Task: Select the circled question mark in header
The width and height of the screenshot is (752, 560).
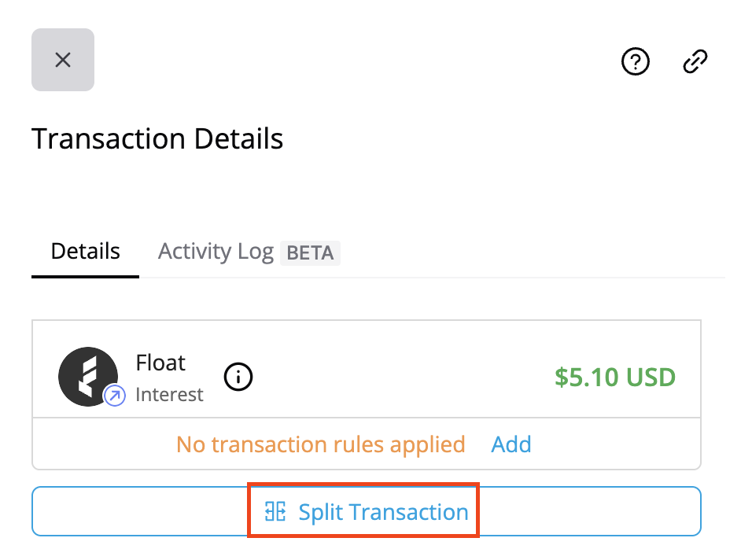Action: pyautogui.click(x=636, y=61)
